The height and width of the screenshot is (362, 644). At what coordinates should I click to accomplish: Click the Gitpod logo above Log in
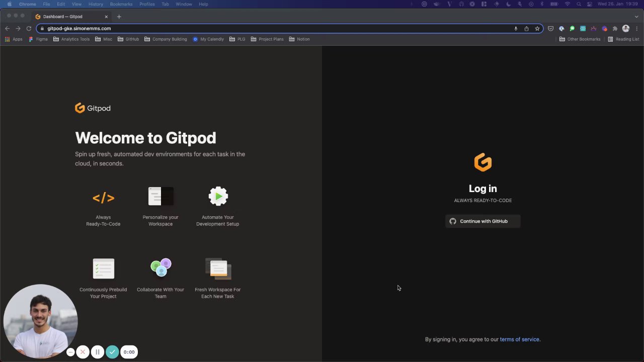(482, 162)
